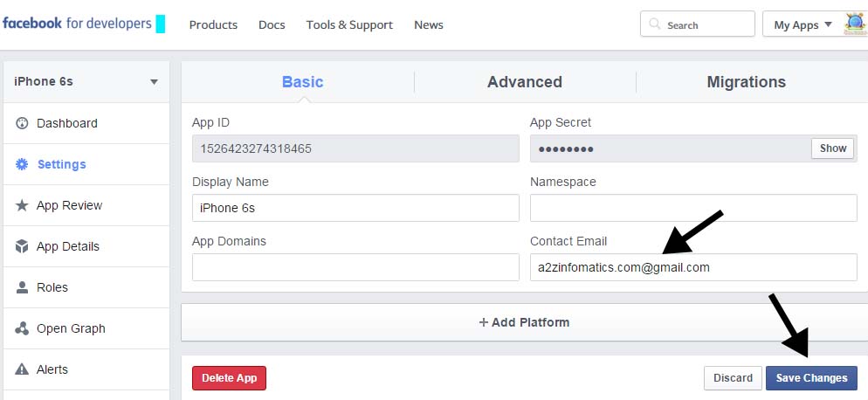Screen dimensions: 868x400
Task: Click the App ID field
Action: (355, 148)
